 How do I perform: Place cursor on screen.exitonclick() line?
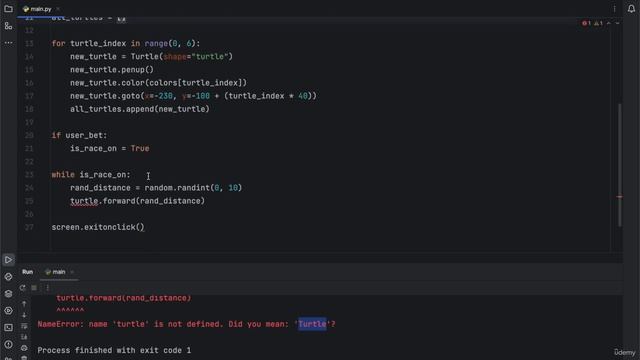tap(98, 227)
